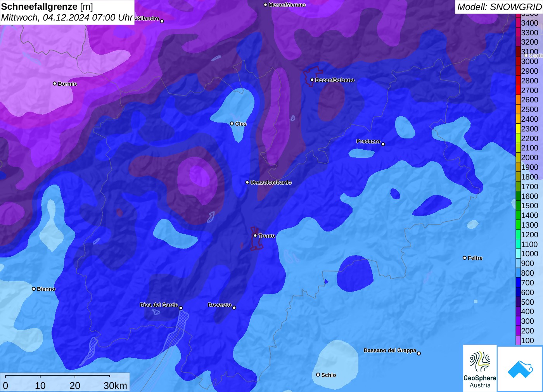Pick the orange 2600 m legend swatch
543x392 pixels.
[518, 100]
